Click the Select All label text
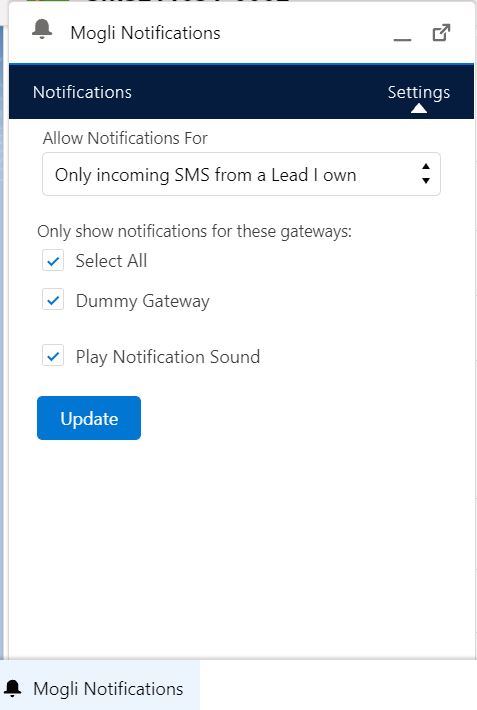This screenshot has height=710, width=477. (x=111, y=261)
